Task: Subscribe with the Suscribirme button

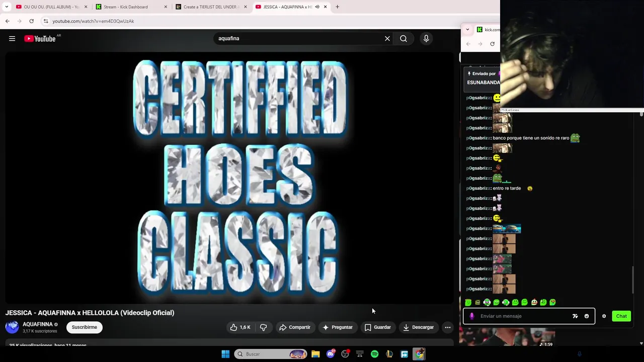Action: point(85,327)
